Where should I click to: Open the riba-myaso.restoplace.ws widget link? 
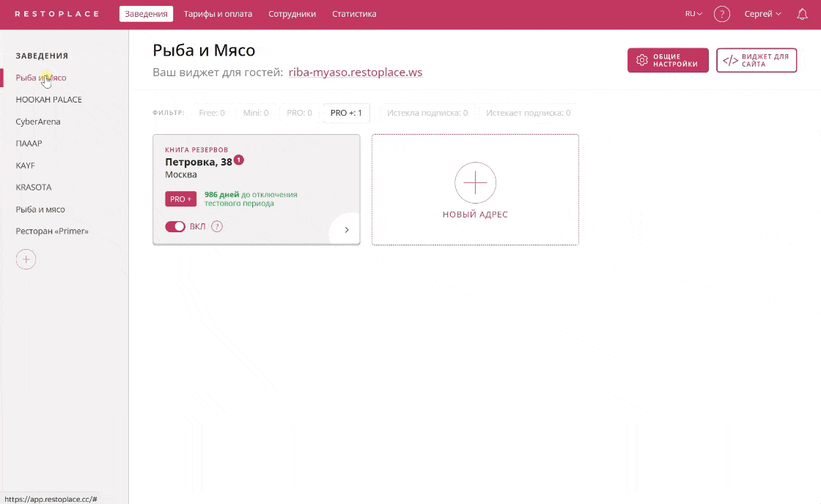(x=356, y=73)
